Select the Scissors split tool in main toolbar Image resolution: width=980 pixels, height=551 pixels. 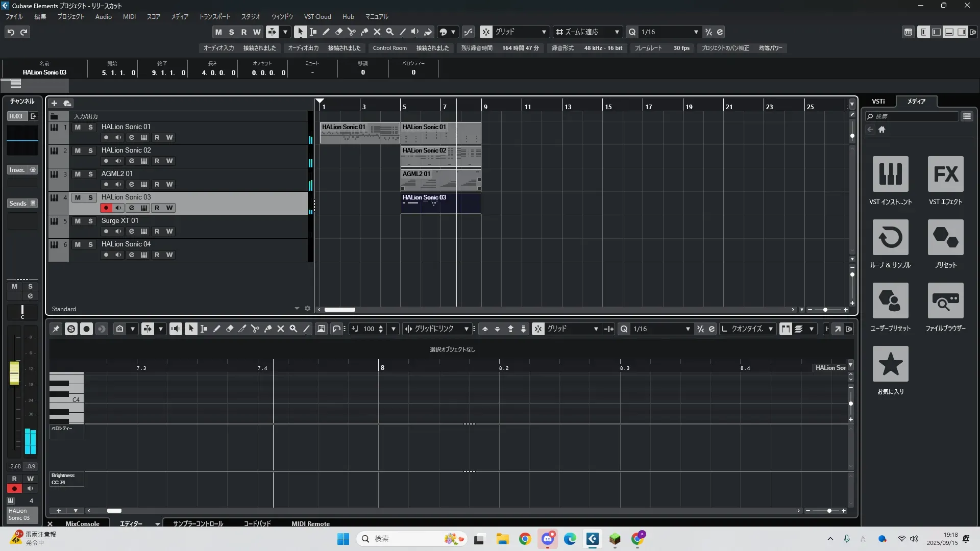point(352,32)
